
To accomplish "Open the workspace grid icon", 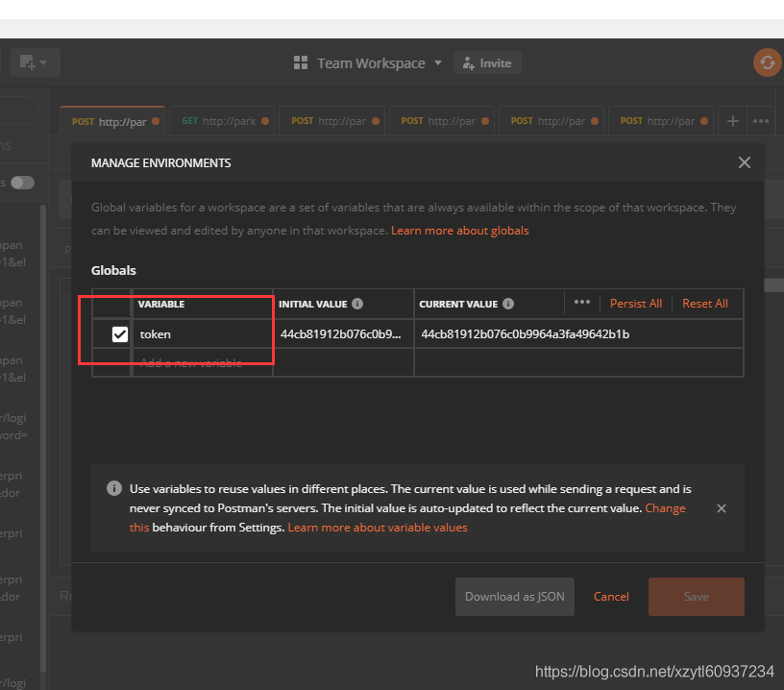I will click(301, 63).
